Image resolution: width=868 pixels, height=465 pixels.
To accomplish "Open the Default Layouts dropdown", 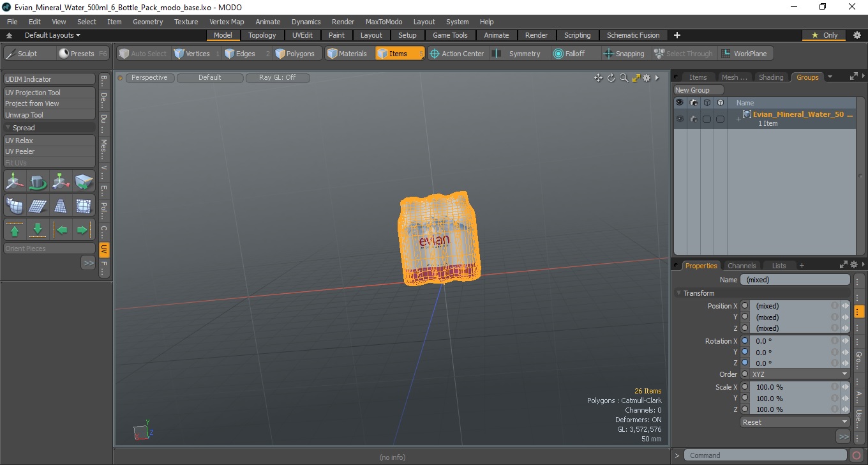I will click(52, 35).
